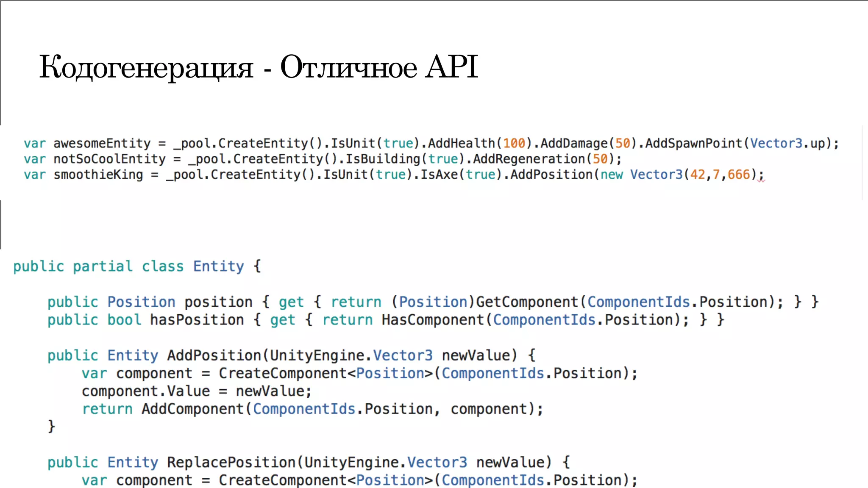Click the slide title "Кодогенерация - Отличное API"

pyautogui.click(x=259, y=67)
